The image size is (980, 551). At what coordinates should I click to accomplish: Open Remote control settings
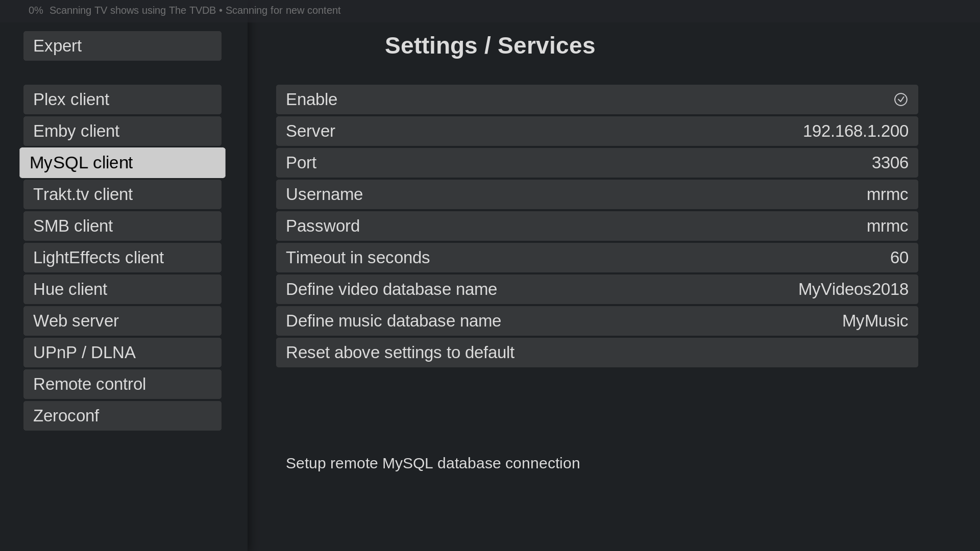[122, 384]
